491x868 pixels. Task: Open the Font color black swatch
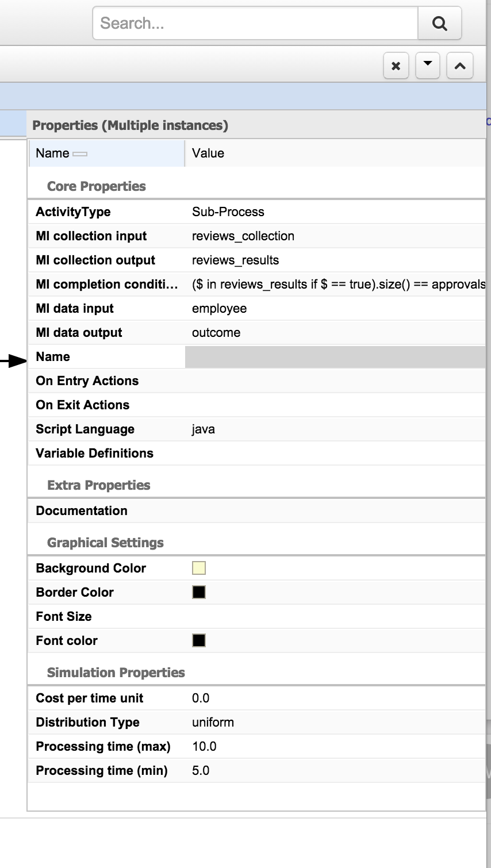pos(199,640)
